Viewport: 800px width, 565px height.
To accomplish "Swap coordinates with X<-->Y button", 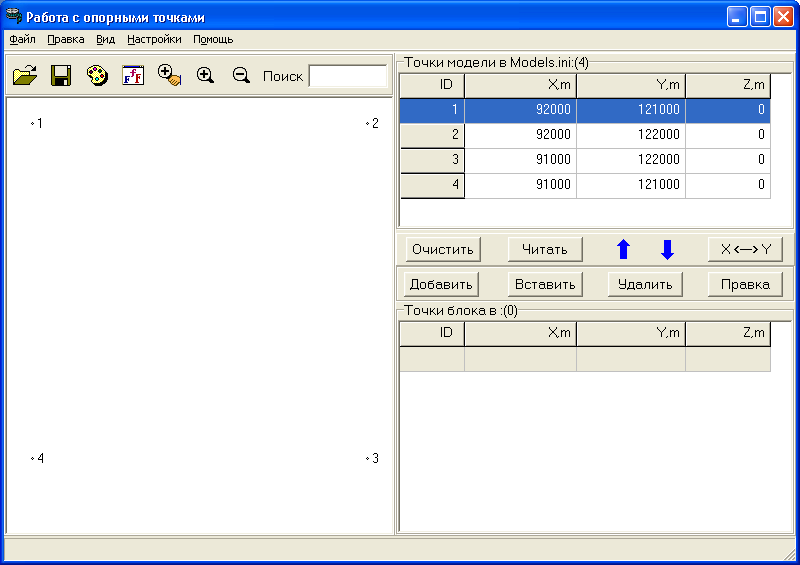I will coord(745,249).
